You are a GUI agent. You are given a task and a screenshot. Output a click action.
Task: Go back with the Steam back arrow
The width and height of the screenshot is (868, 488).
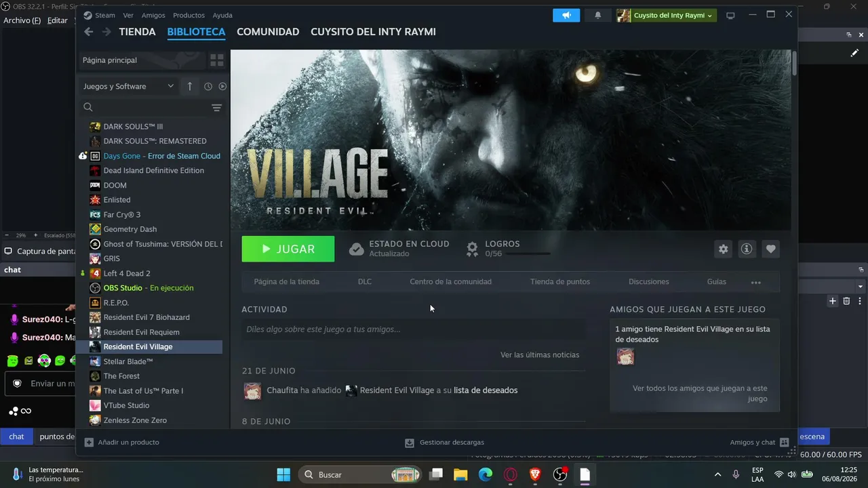tap(88, 32)
